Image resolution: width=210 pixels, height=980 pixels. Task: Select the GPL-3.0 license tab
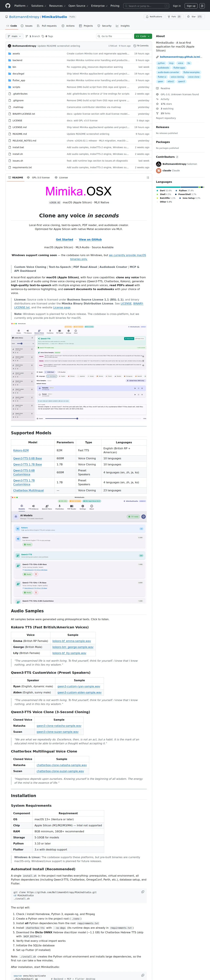coord(38,178)
